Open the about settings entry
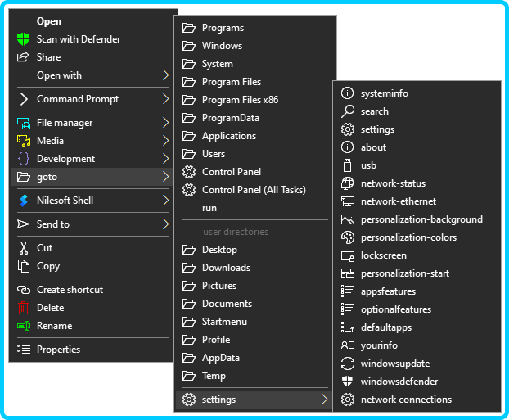The image size is (509, 420). pyautogui.click(x=417, y=147)
